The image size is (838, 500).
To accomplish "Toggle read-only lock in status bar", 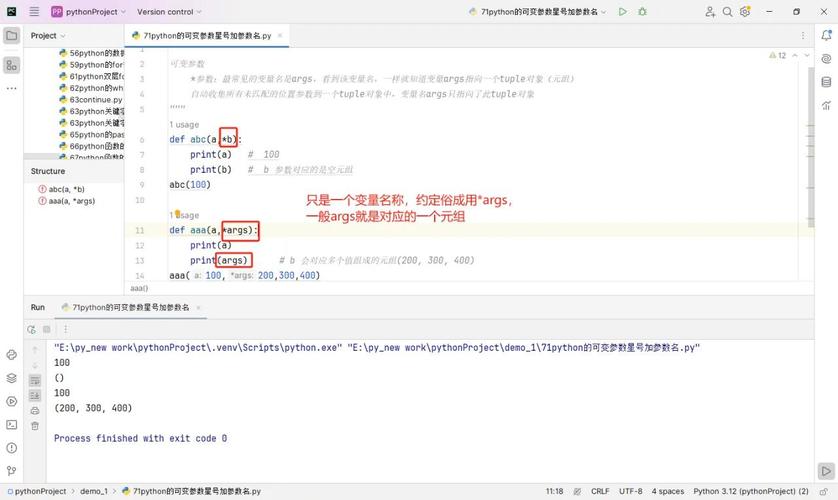I will point(824,491).
